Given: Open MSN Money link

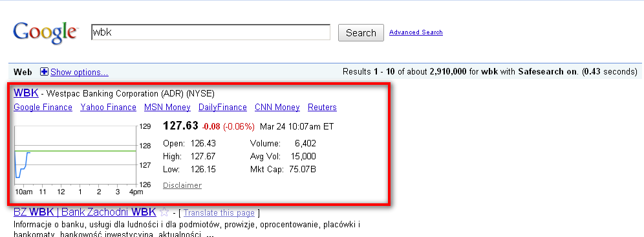Looking at the screenshot, I should (167, 107).
